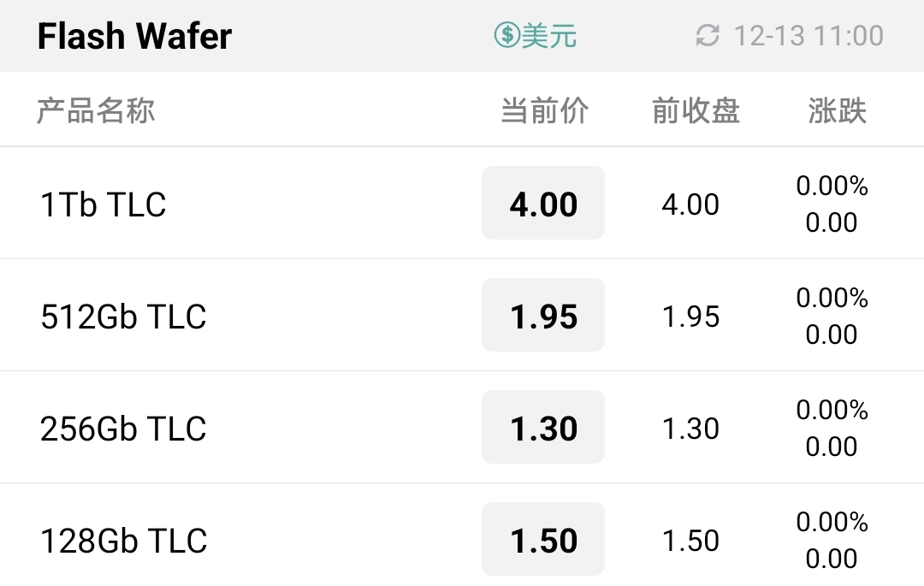The width and height of the screenshot is (924, 586).
Task: Click the 1.30 current price button
Action: pos(543,427)
